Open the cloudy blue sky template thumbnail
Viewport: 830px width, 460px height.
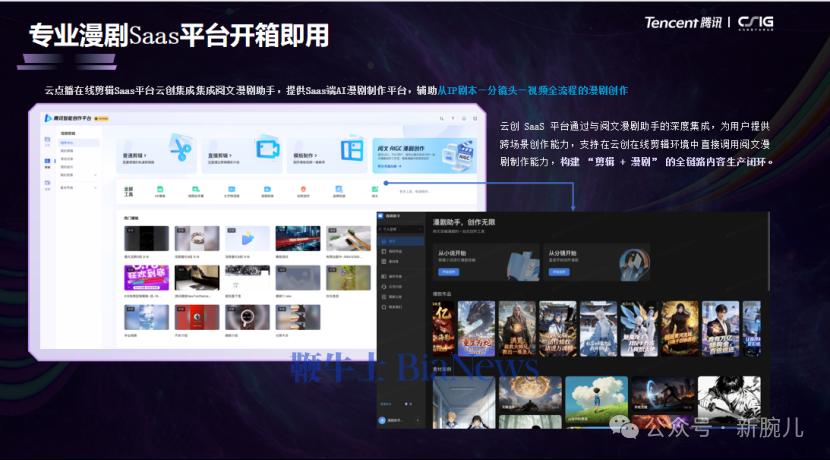(x=147, y=317)
